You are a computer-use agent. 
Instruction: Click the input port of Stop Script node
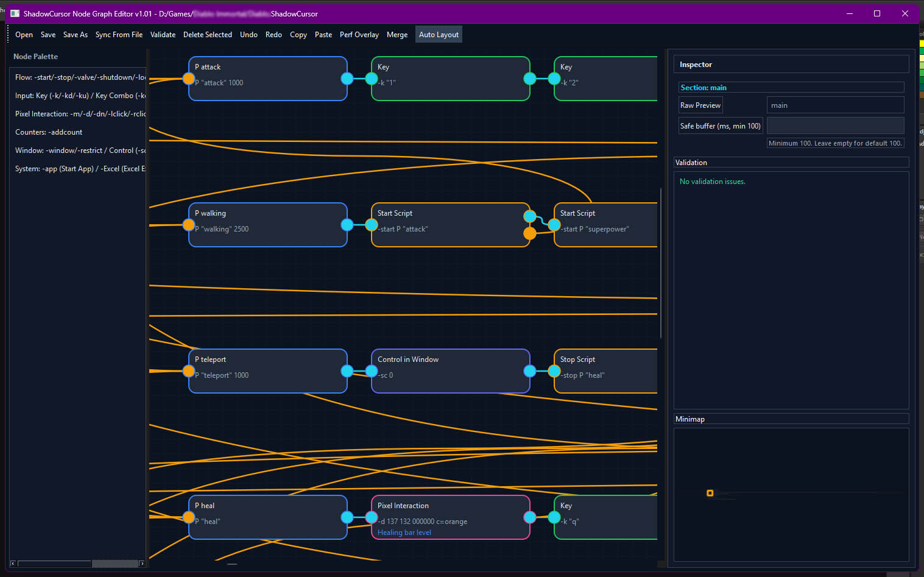[554, 371]
